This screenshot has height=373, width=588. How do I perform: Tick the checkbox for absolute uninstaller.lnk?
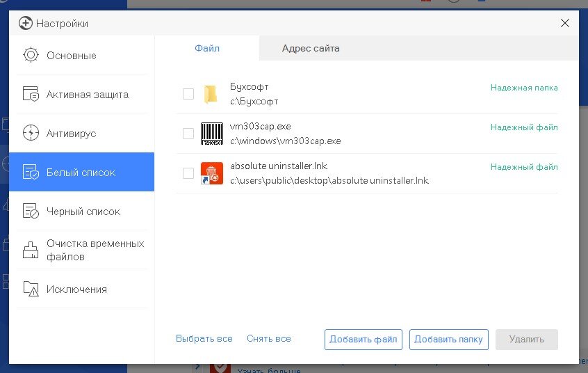188,173
